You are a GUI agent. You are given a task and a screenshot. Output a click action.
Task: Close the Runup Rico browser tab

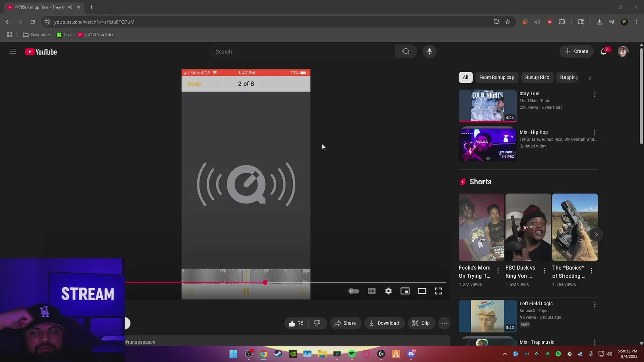coord(78,7)
